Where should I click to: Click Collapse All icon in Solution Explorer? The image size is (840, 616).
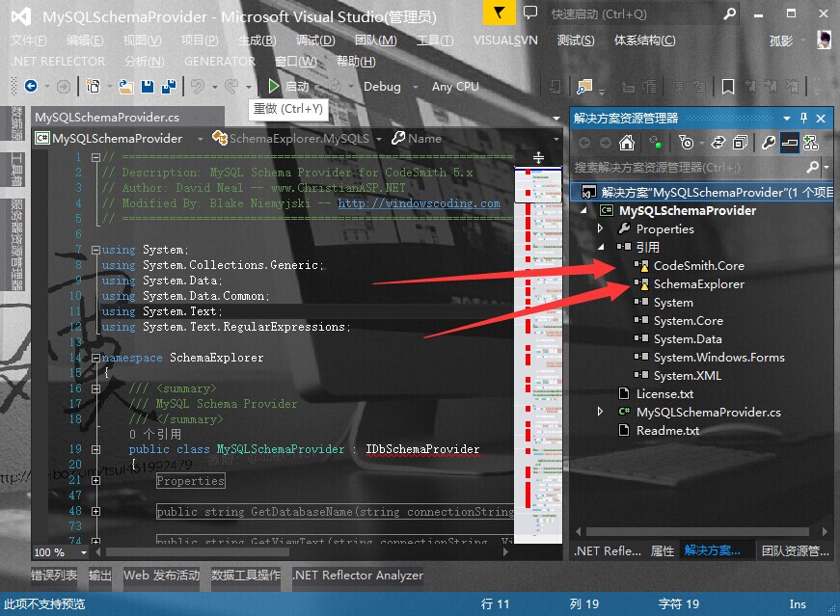740,143
